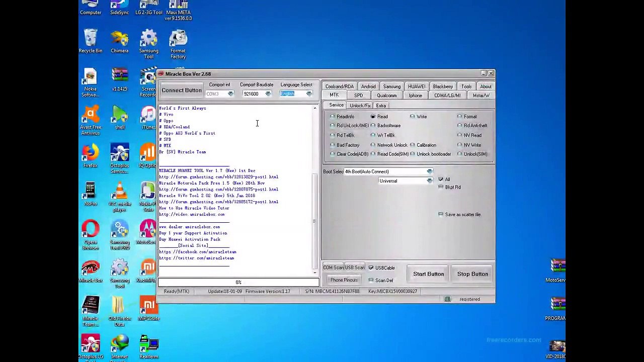Open the XiaoMiFlash shortcut
644x362 pixels.
pyautogui.click(x=148, y=271)
